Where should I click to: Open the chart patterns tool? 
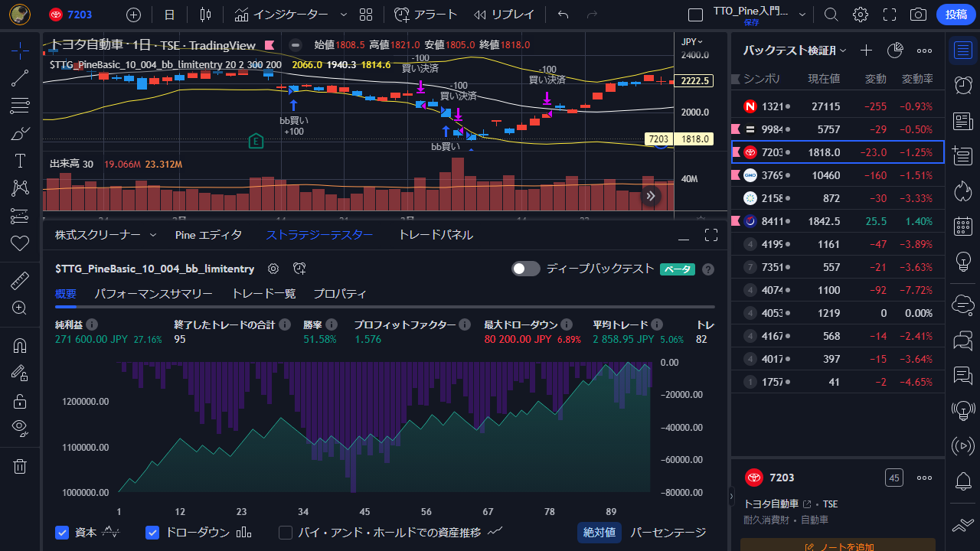[20, 188]
